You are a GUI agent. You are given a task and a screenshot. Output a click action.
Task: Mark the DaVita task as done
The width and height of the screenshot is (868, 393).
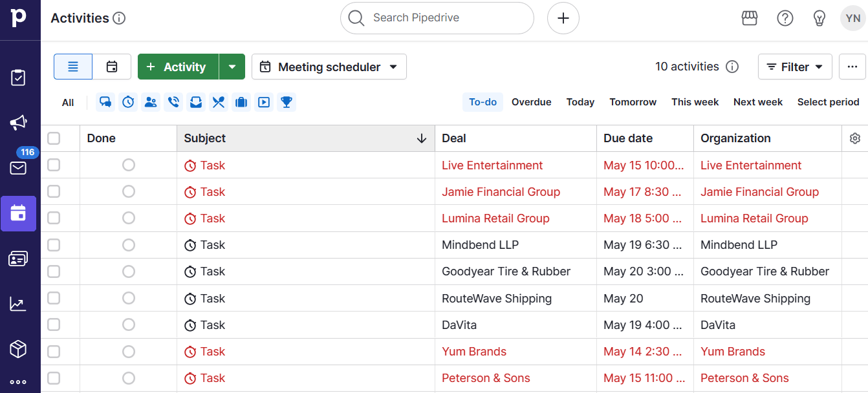(x=129, y=324)
